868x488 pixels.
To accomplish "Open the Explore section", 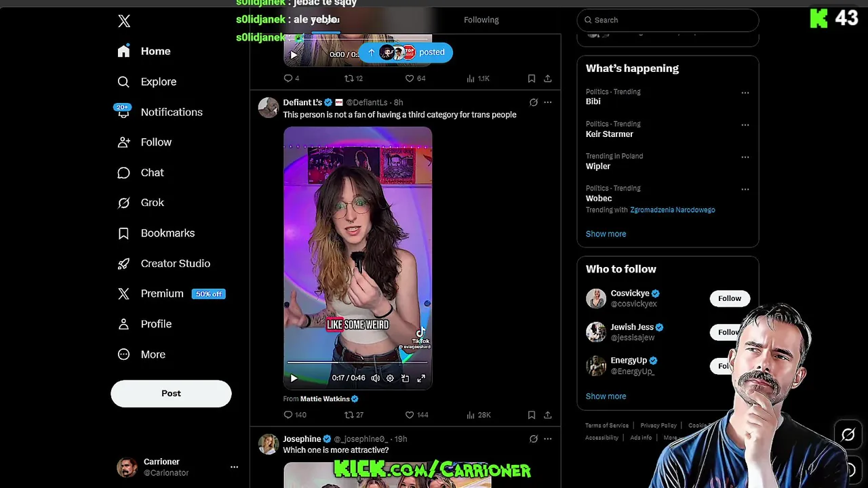I will click(146, 82).
